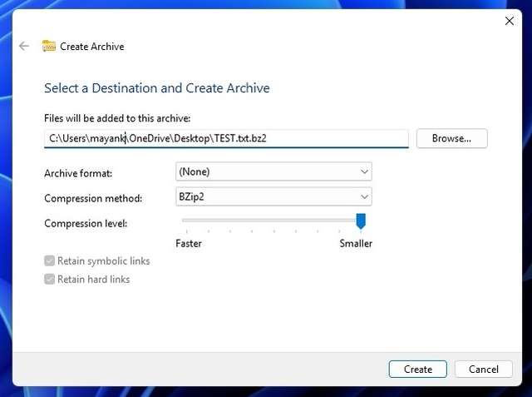
Task: Click the archive destination path field
Action: coord(226,138)
